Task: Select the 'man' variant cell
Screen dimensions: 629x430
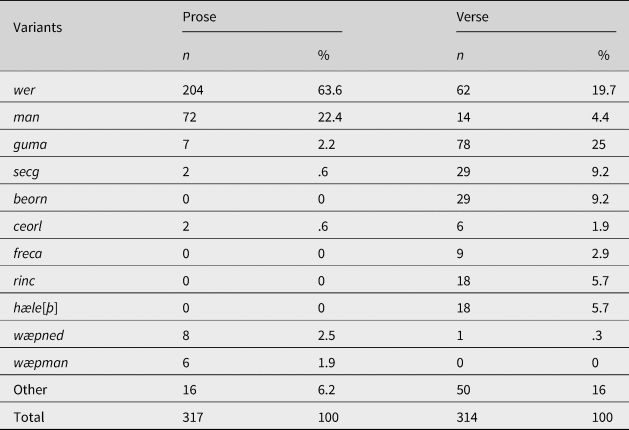Action: coord(26,117)
